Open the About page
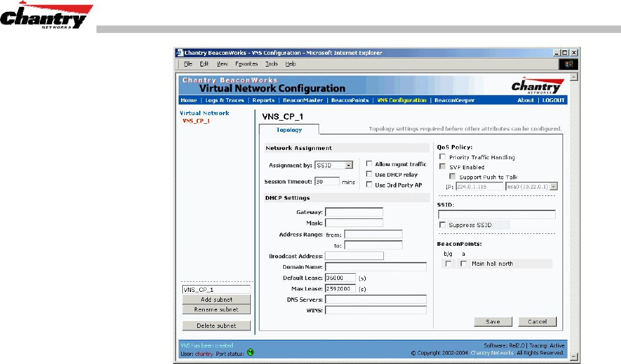 tap(526, 100)
